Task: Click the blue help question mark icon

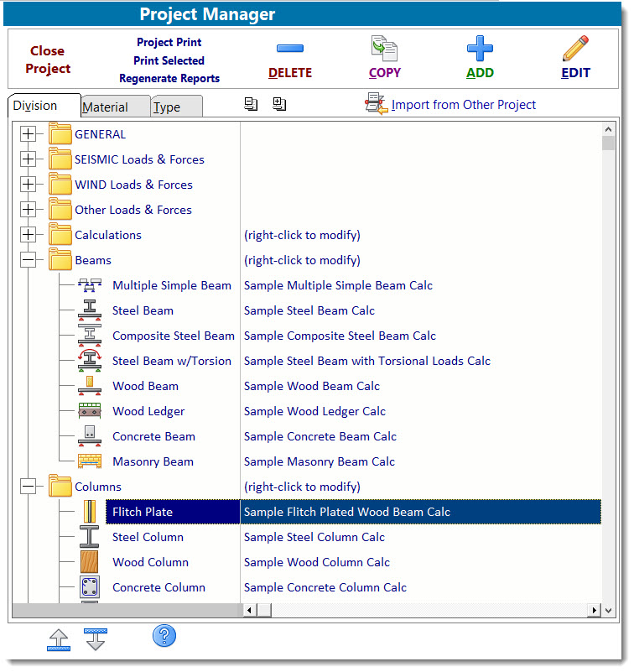Action: tap(164, 636)
